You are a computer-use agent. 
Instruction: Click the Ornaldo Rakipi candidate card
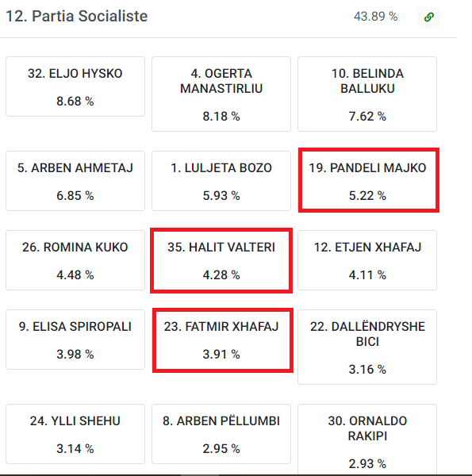tap(367, 440)
